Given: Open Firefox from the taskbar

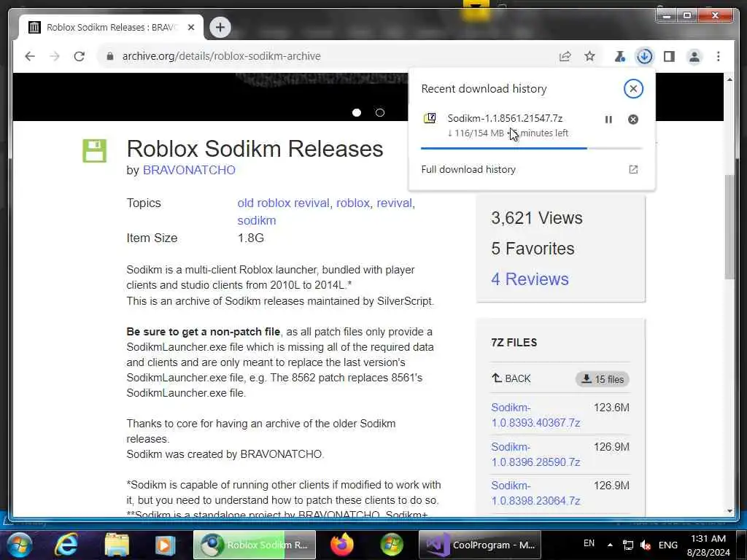Looking at the screenshot, I should [342, 545].
